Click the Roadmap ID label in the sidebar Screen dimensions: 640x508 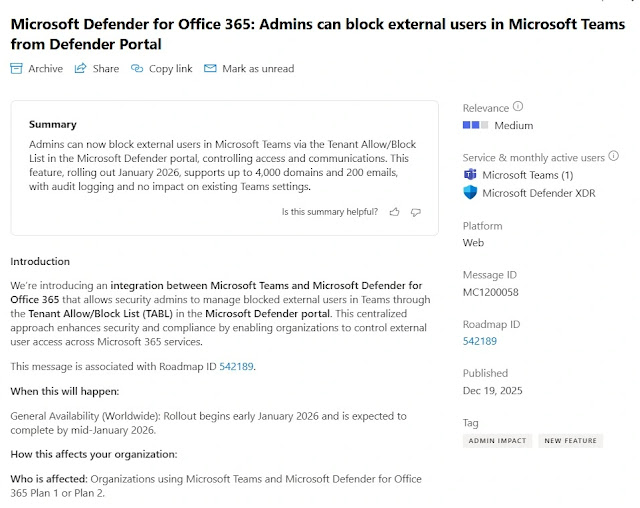click(491, 324)
